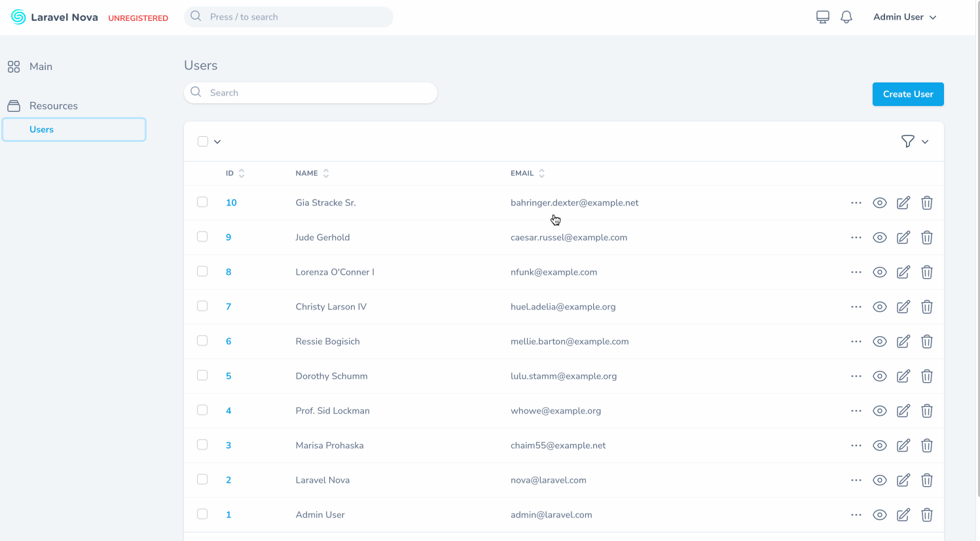Click the Laravel Nova logo icon
Image resolution: width=980 pixels, height=541 pixels.
[18, 17]
